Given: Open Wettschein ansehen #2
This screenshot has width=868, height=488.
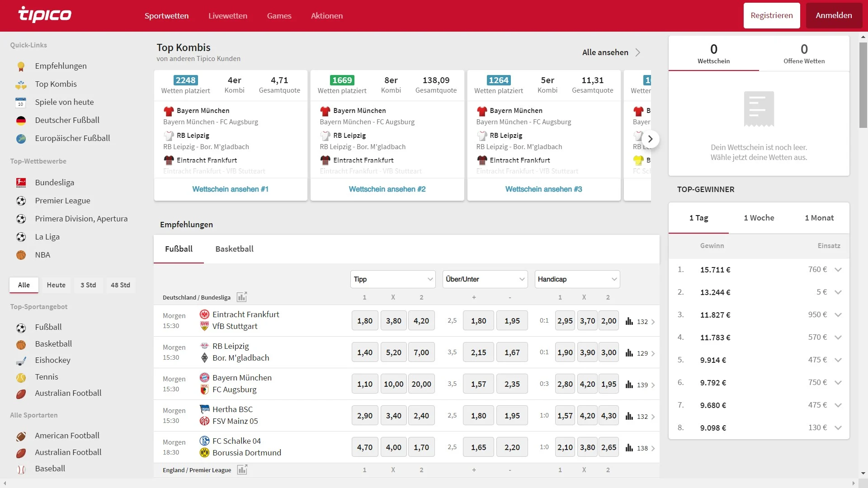Looking at the screenshot, I should click(x=387, y=189).
